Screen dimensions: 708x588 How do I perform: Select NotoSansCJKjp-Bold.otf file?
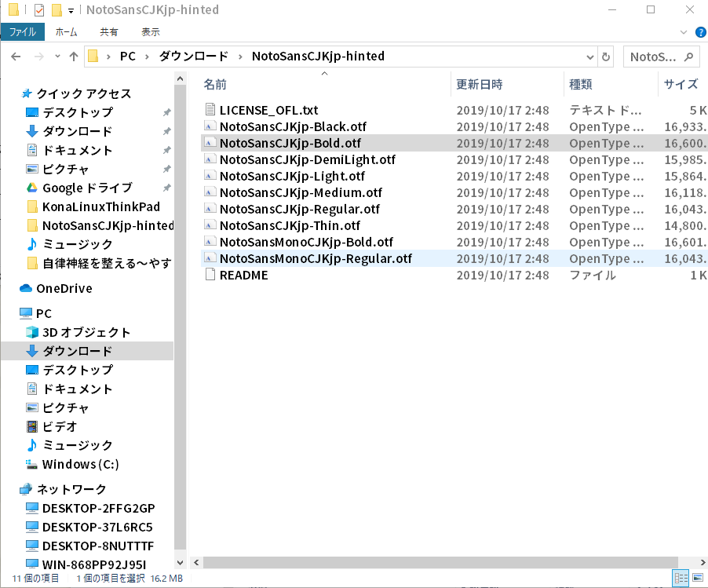[x=290, y=143]
